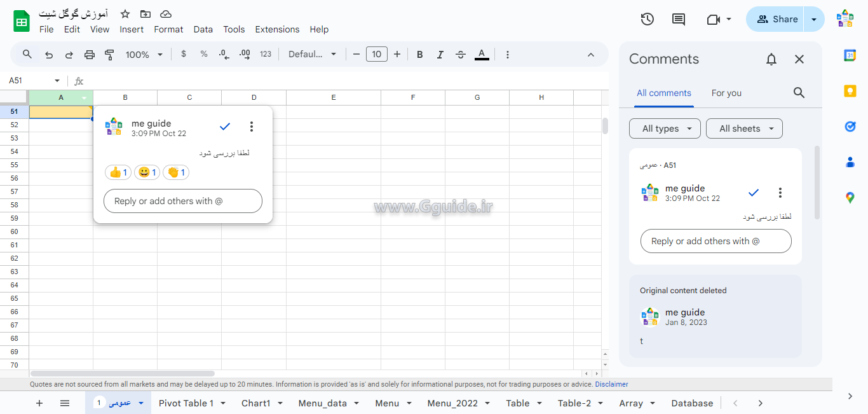Click the redo arrow icon
This screenshot has width=868, height=414.
click(69, 55)
